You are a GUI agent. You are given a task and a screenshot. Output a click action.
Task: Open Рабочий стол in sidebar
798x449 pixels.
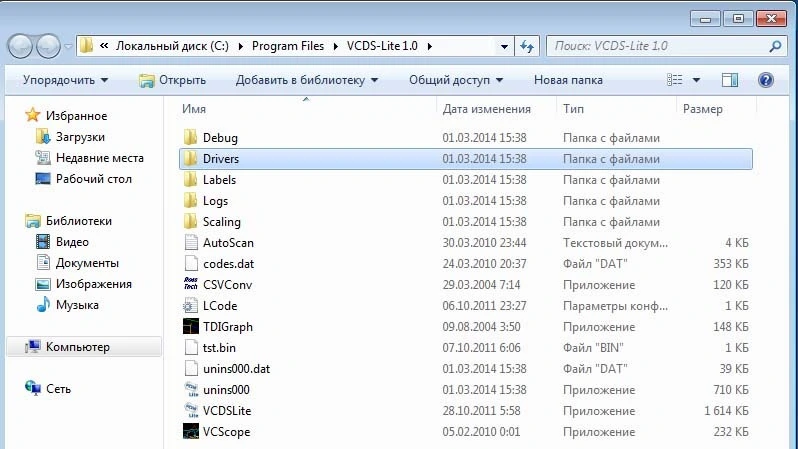[x=94, y=179]
